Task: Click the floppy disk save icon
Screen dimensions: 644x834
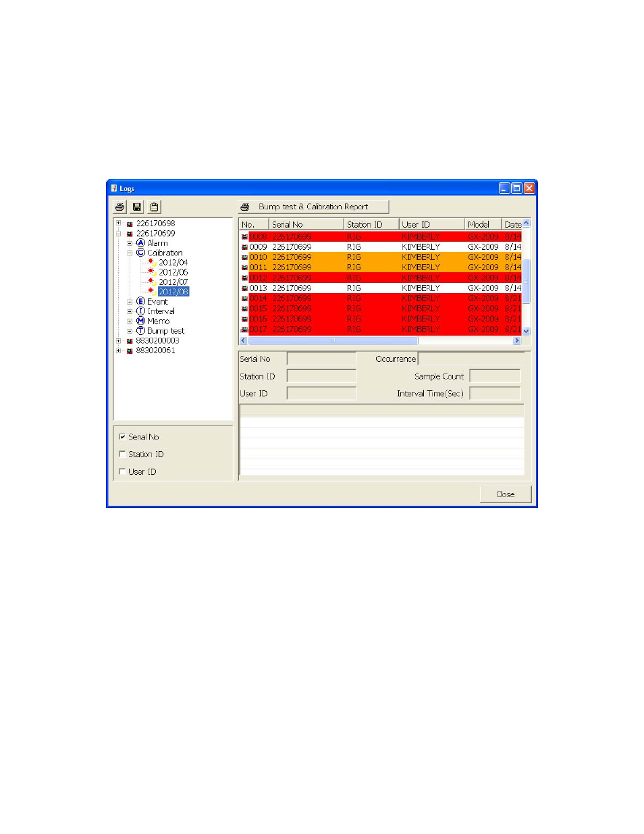Action: coord(137,207)
